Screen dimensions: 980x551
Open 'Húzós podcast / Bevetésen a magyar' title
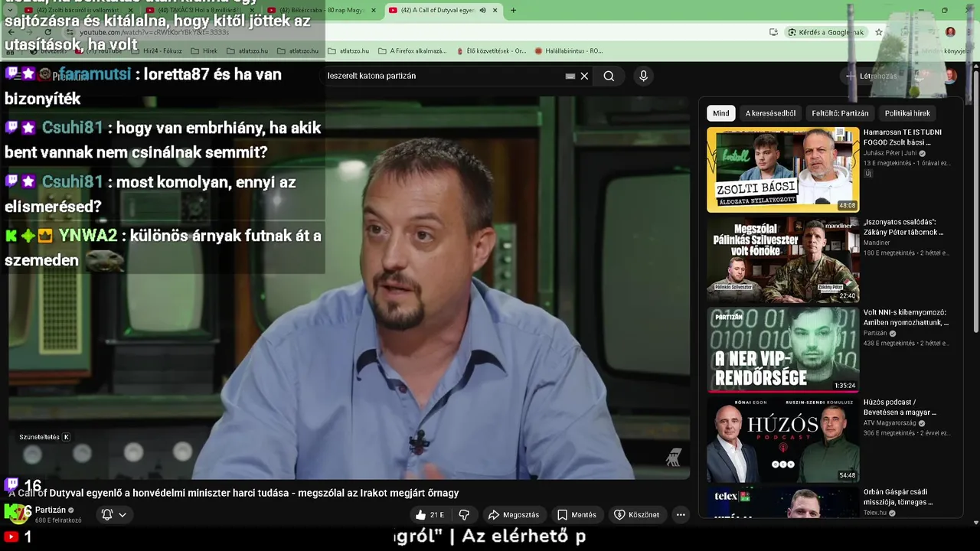click(900, 407)
